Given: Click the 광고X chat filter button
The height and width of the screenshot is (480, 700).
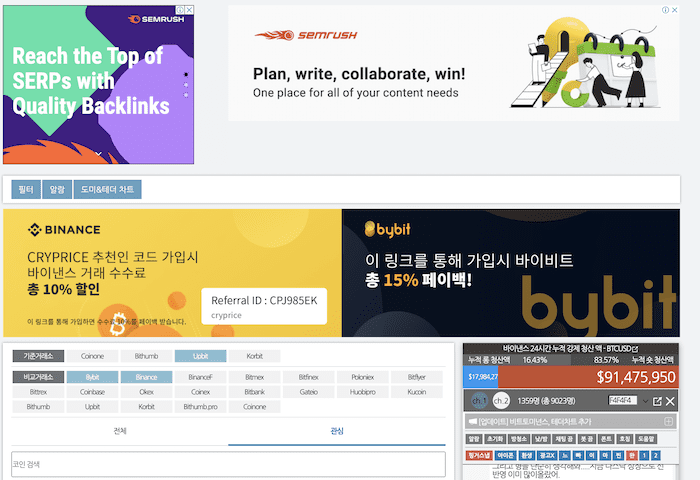Looking at the screenshot, I should (x=547, y=455).
